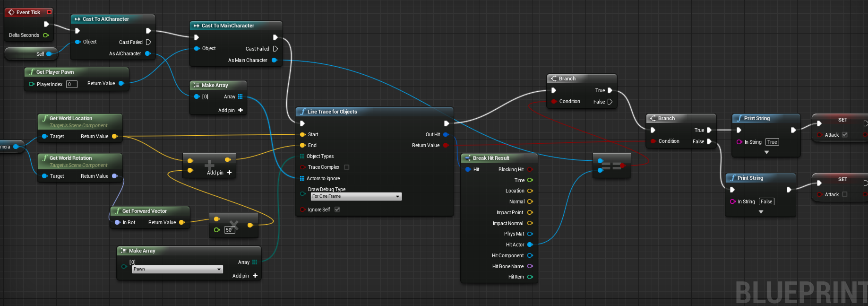868x306 pixels.
Task: Click the Get Forward Vector In Rot pin
Action: click(x=117, y=222)
